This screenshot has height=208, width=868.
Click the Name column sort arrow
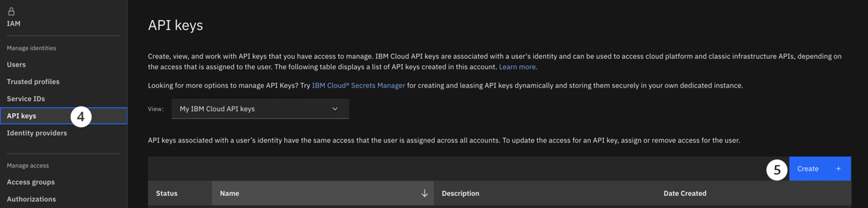[424, 193]
